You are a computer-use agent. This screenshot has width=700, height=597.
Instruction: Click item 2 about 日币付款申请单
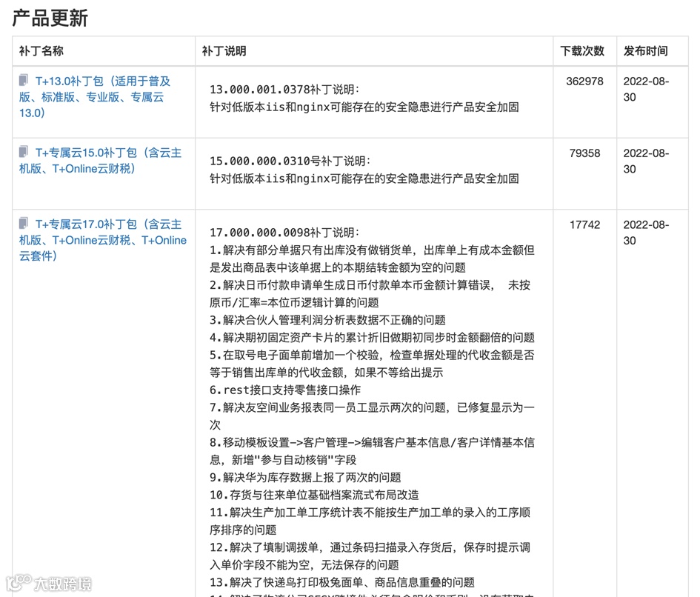pos(370,293)
